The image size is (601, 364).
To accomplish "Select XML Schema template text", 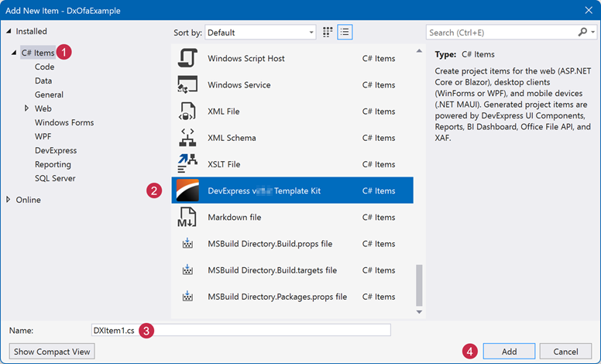I will [x=232, y=138].
